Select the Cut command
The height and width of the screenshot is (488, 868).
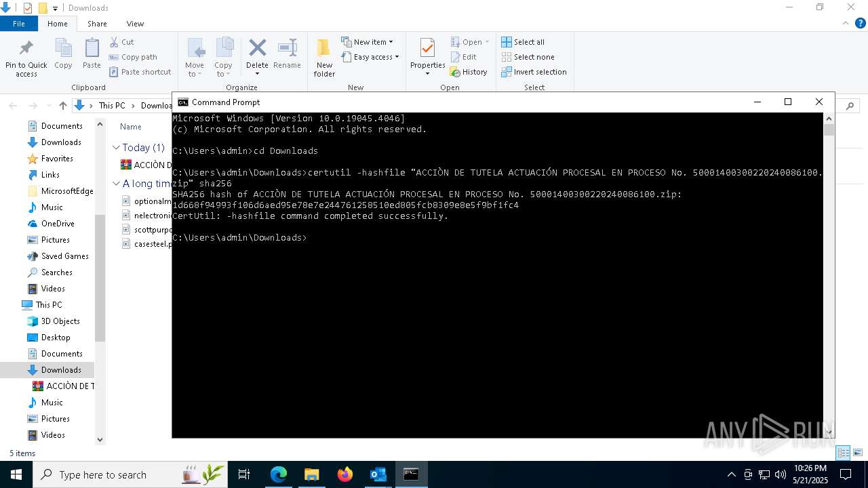pos(121,42)
